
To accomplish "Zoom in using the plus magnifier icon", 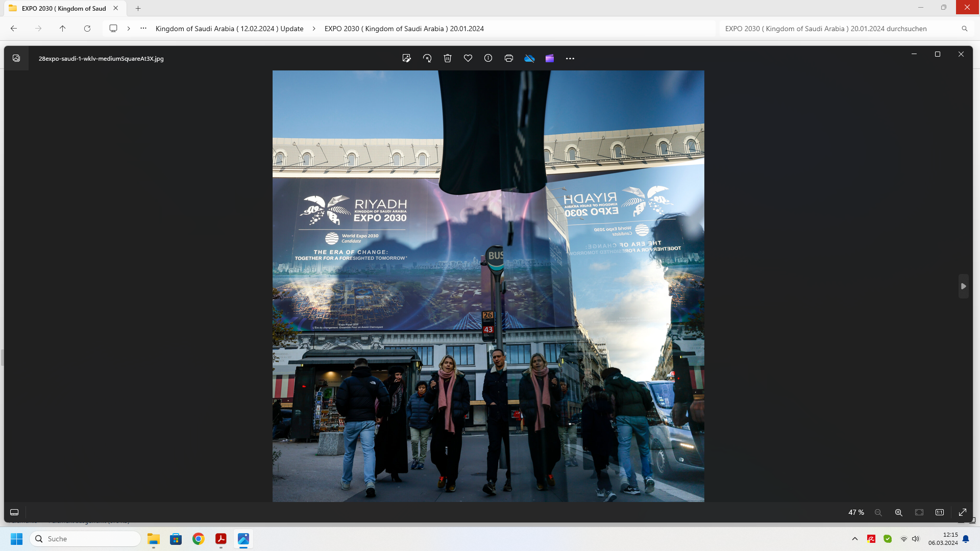I will [x=899, y=512].
